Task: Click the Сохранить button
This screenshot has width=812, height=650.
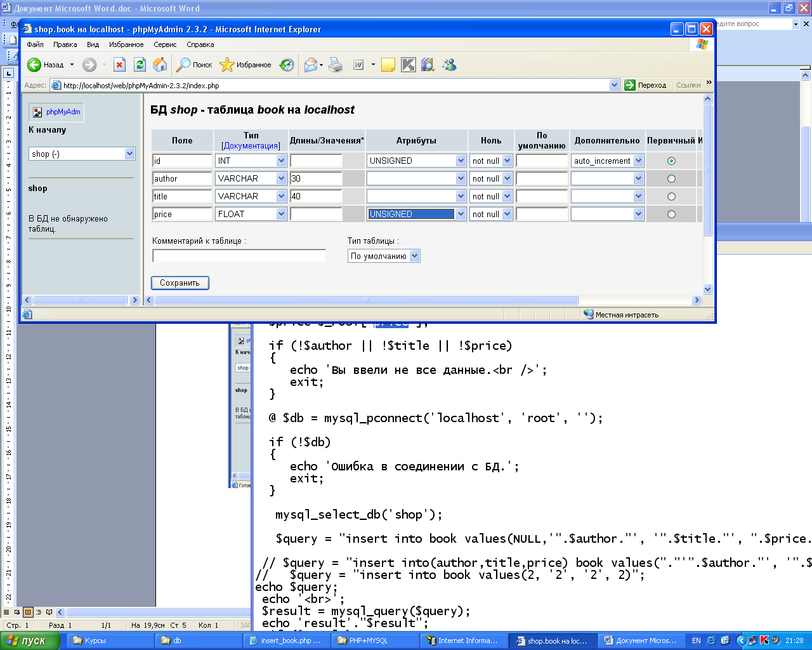Action: click(180, 283)
